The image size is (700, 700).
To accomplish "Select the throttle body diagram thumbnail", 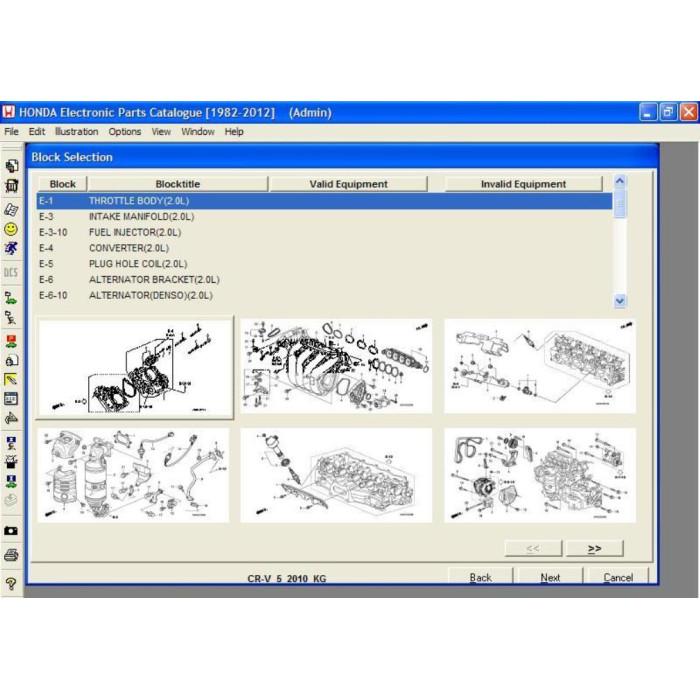I will (135, 367).
